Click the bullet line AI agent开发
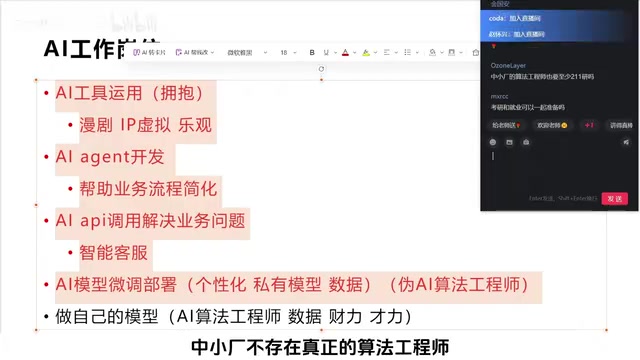 pos(110,157)
